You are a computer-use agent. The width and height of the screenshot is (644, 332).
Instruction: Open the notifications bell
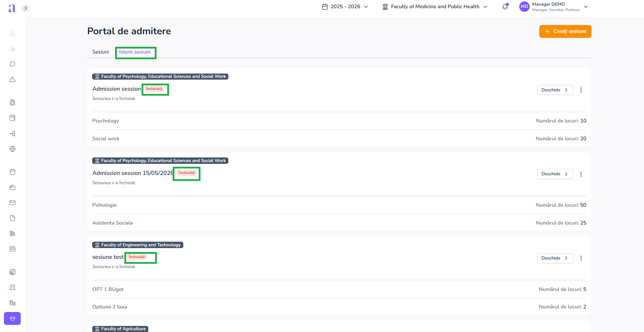pos(505,7)
